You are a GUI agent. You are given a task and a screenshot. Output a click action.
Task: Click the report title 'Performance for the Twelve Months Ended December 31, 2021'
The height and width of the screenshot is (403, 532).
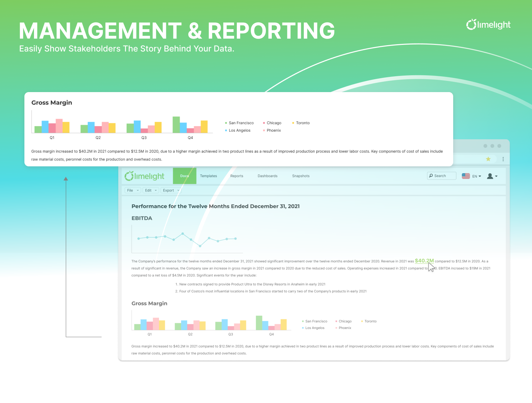pos(216,206)
